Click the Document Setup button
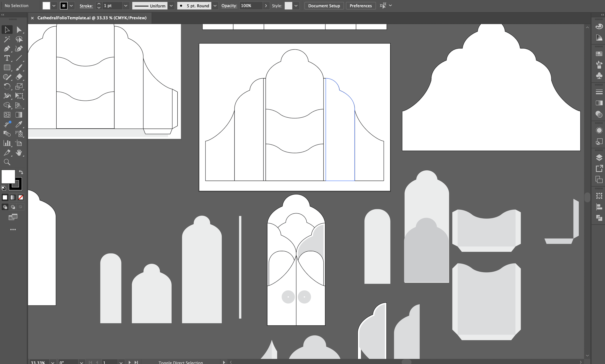The image size is (605, 364). (x=324, y=6)
